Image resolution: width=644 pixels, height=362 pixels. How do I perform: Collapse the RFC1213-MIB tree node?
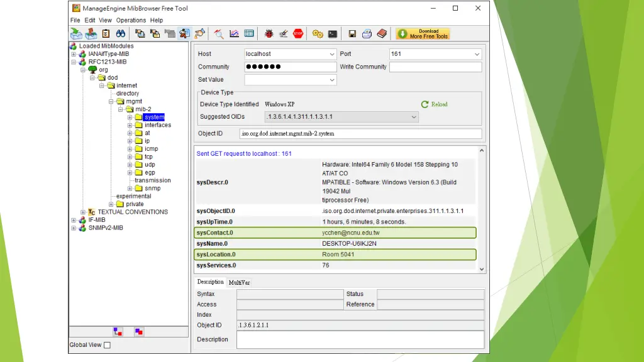click(x=74, y=62)
